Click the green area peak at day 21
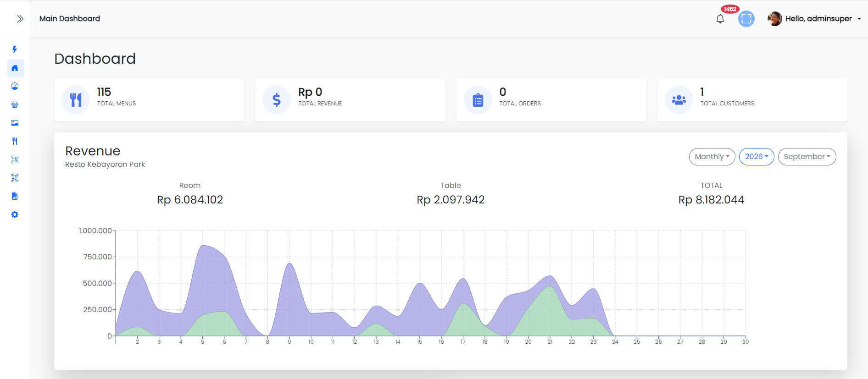Viewport: 868px width, 379px height. click(x=550, y=287)
